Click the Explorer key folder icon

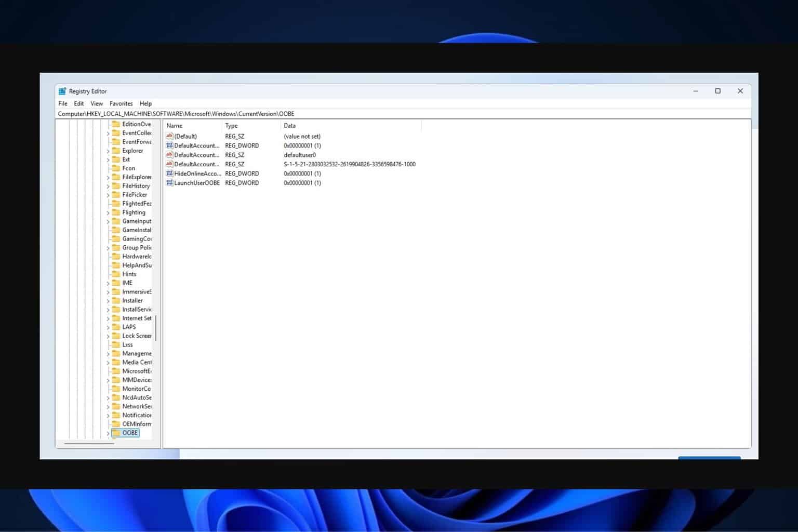[x=116, y=151]
